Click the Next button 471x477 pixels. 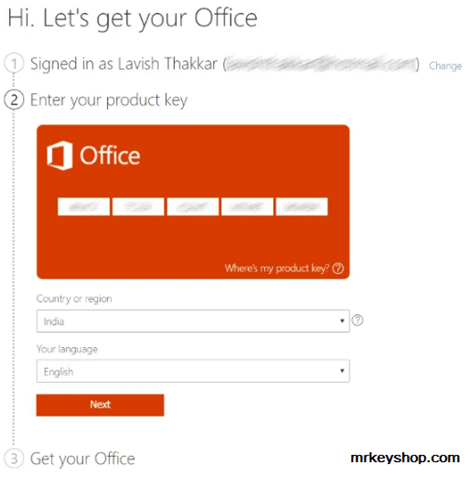coord(100,405)
